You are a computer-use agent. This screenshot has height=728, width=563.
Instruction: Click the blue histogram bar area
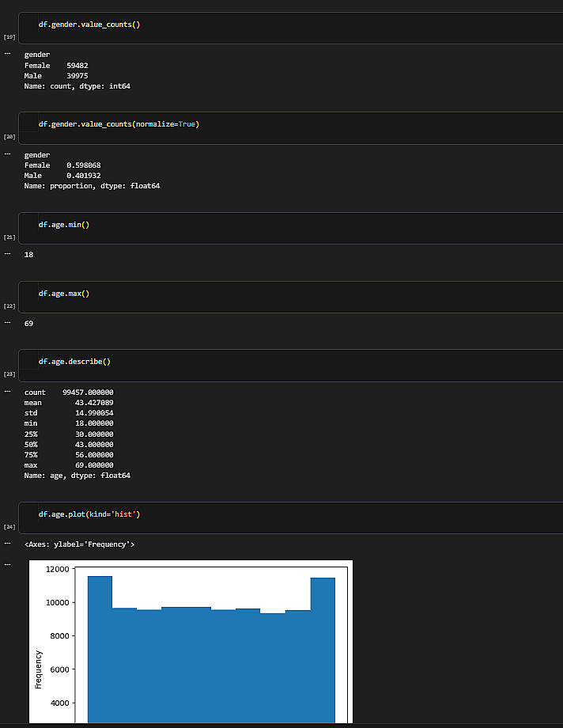click(211, 664)
